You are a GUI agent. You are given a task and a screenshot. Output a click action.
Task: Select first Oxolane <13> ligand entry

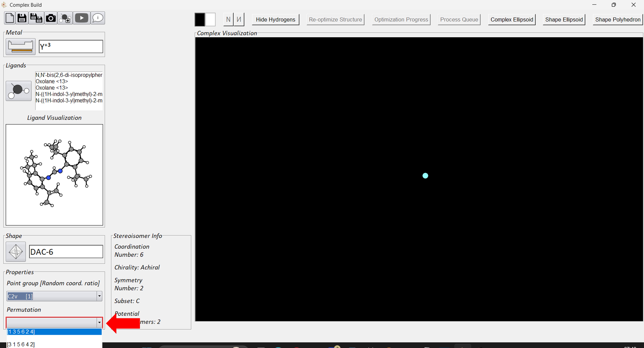pos(52,82)
